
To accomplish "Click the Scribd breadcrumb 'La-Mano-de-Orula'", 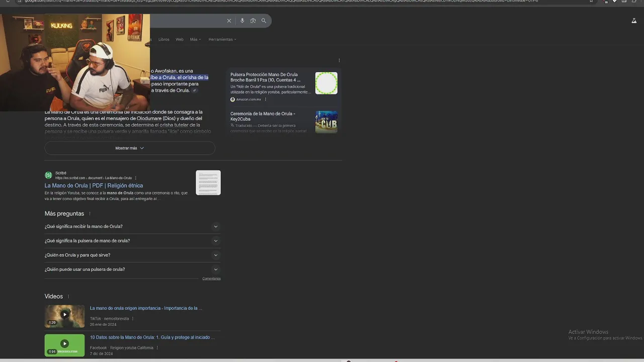I will 118,178.
